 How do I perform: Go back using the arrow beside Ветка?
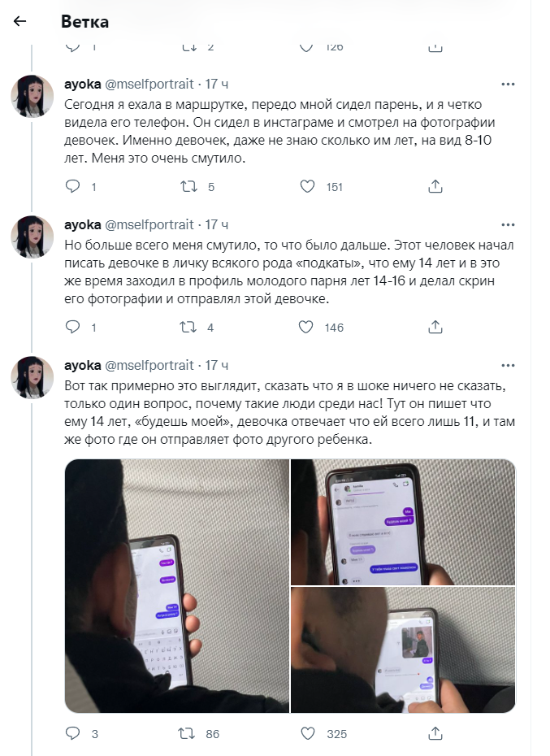tap(19, 21)
